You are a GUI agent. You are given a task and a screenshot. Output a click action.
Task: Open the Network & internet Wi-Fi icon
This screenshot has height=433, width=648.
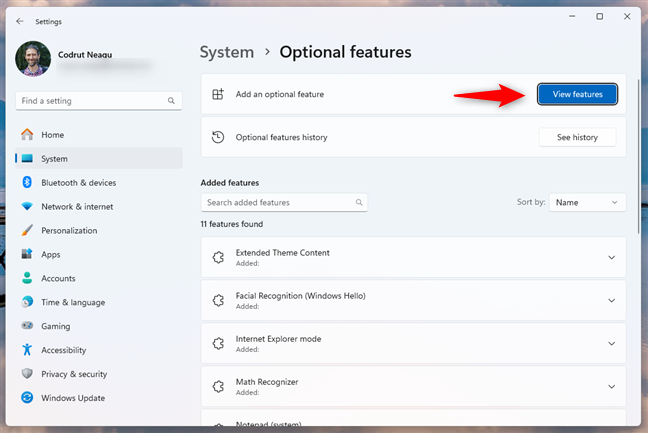coord(27,206)
